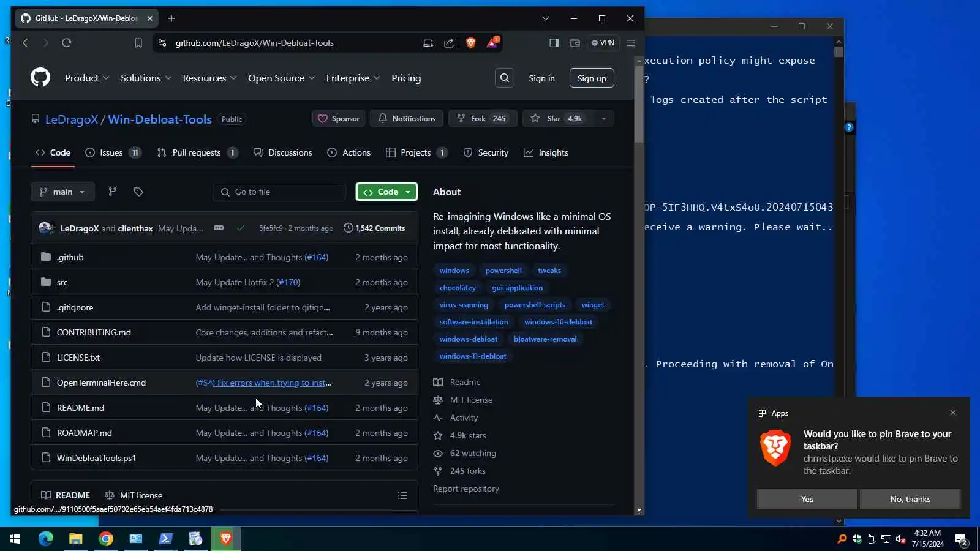Open the Projects tab

pyautogui.click(x=417, y=152)
